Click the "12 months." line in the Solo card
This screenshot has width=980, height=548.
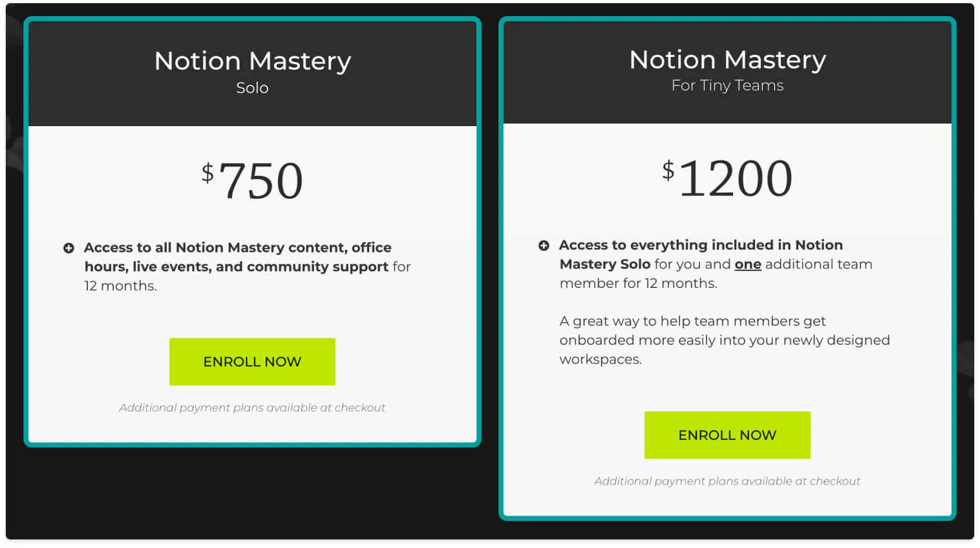(120, 286)
